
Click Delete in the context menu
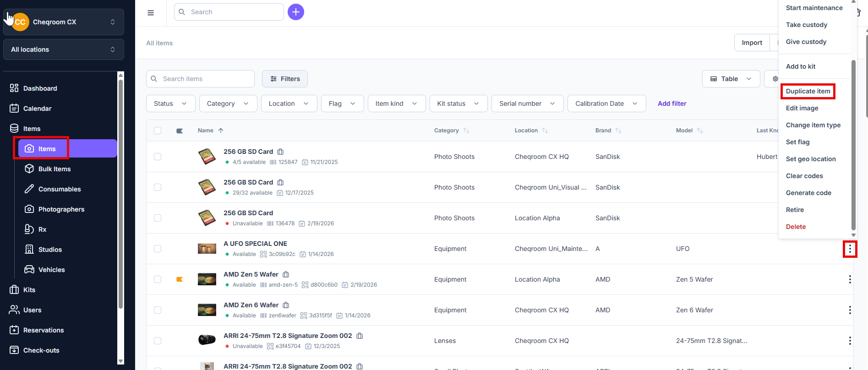796,227
